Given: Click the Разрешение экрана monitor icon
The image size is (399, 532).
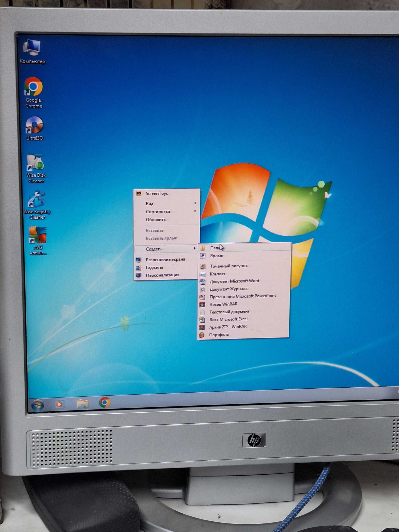Looking at the screenshot, I should (138, 260).
